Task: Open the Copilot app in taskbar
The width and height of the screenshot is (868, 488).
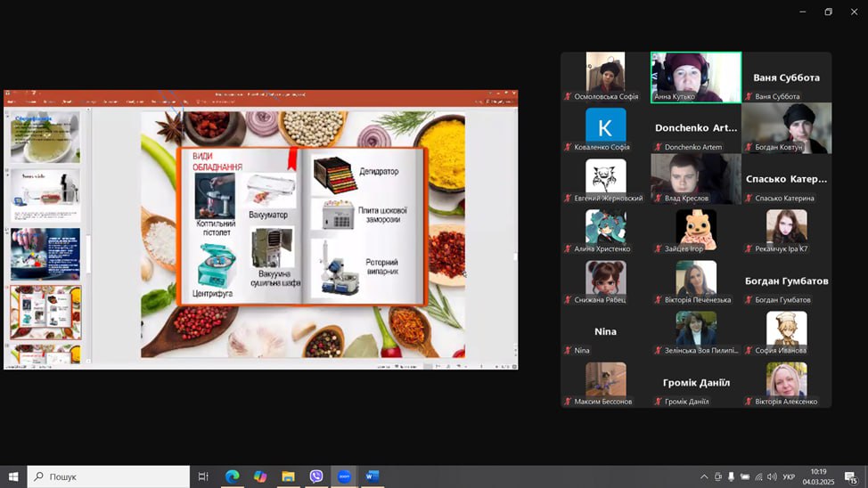Action: click(259, 476)
